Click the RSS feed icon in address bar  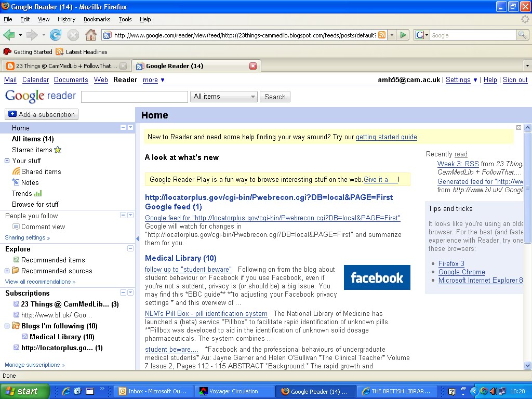(x=382, y=35)
